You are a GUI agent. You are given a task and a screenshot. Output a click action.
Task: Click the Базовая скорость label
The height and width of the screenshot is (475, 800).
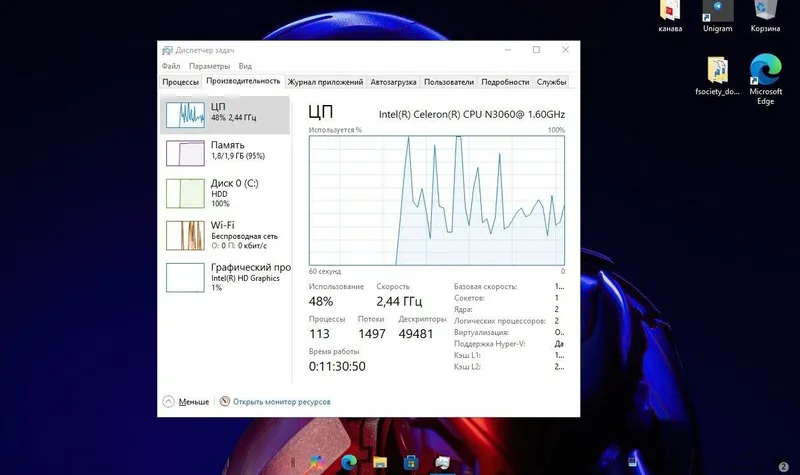(485, 287)
